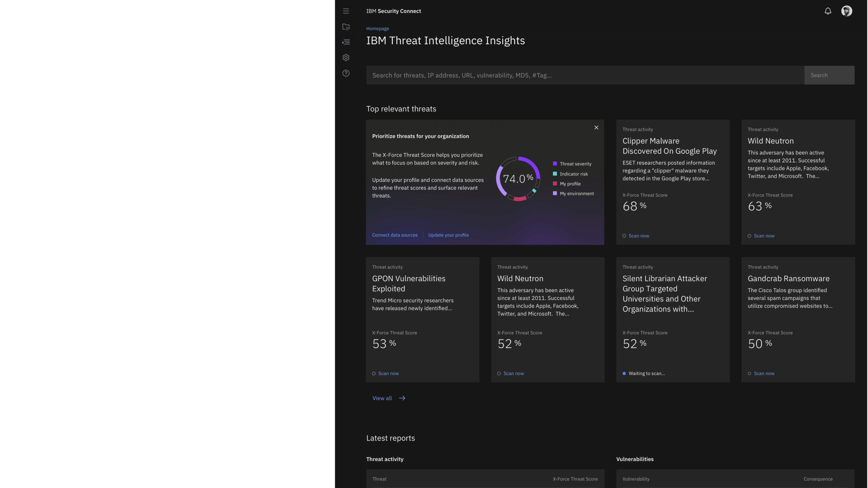Image resolution: width=868 pixels, height=488 pixels.
Task: Open GPON Vulnerabilities Exploited card title
Action: click(x=409, y=284)
